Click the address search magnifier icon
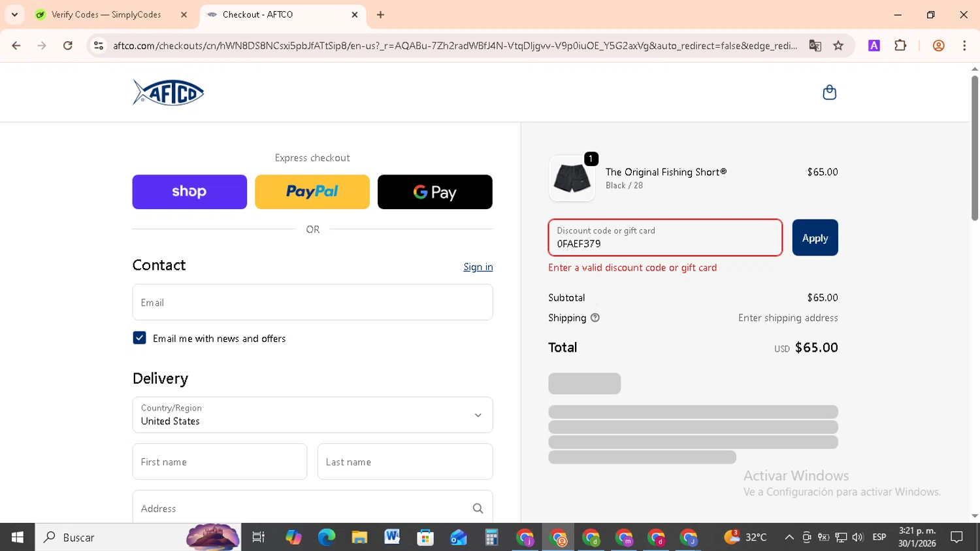The height and width of the screenshot is (551, 980). 478,509
